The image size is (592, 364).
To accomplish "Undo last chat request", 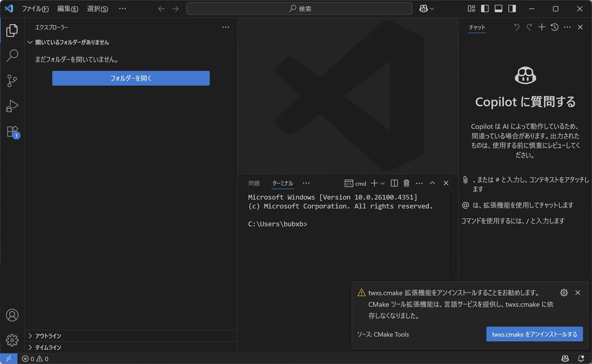I will tap(517, 27).
